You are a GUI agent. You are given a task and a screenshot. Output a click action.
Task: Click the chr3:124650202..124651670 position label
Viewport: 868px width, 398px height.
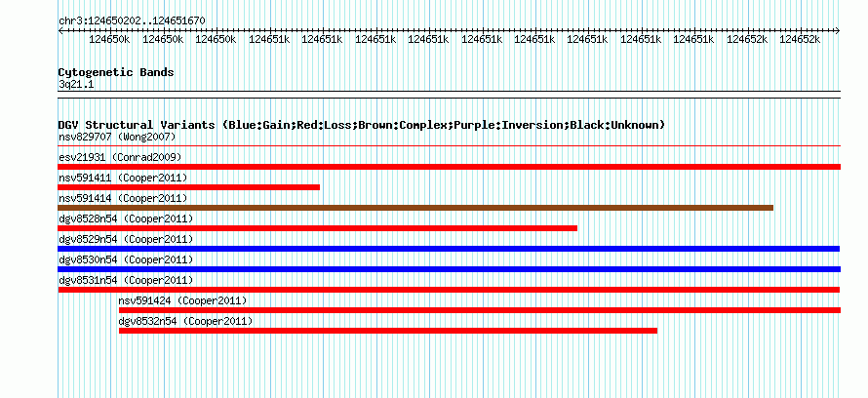[x=132, y=21]
